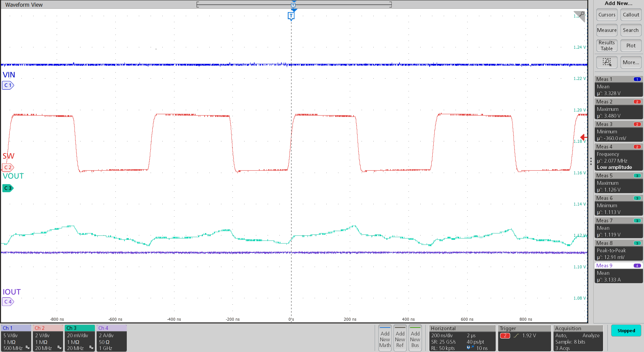Open the More... dropdown button
The height and width of the screenshot is (352, 644).
[631, 62]
